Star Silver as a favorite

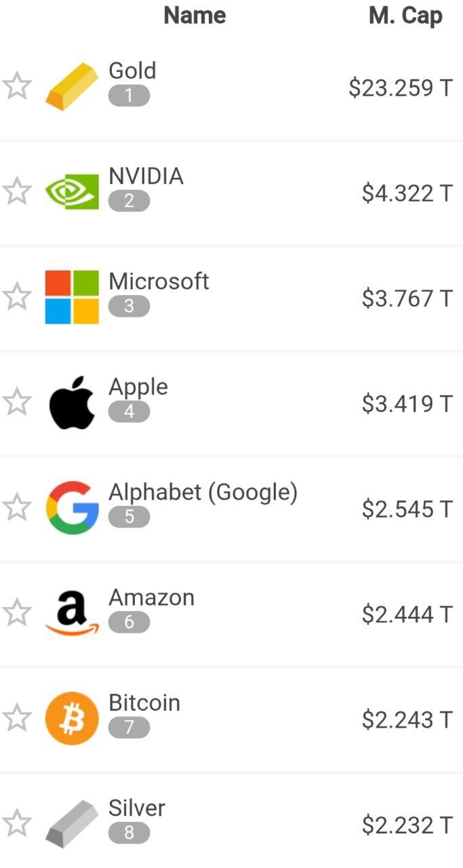(x=17, y=823)
